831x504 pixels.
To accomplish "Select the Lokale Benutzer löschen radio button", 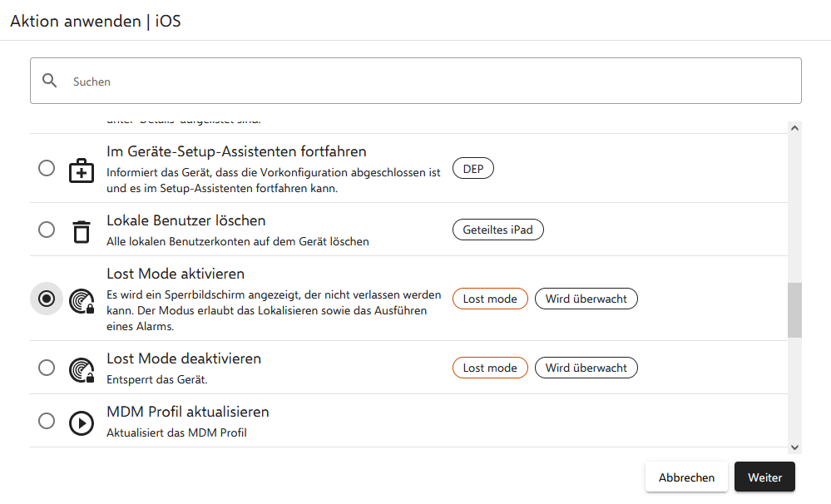I will click(x=47, y=230).
